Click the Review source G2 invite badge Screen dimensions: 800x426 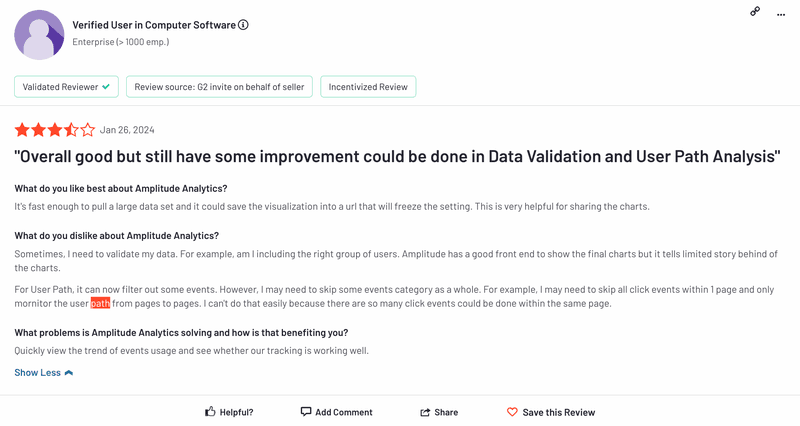[219, 87]
